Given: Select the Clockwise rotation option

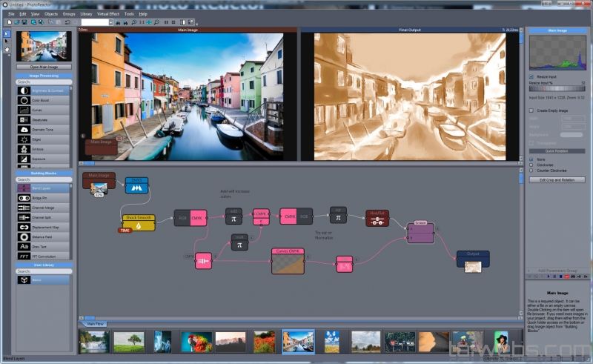Looking at the screenshot, I should [x=531, y=165].
